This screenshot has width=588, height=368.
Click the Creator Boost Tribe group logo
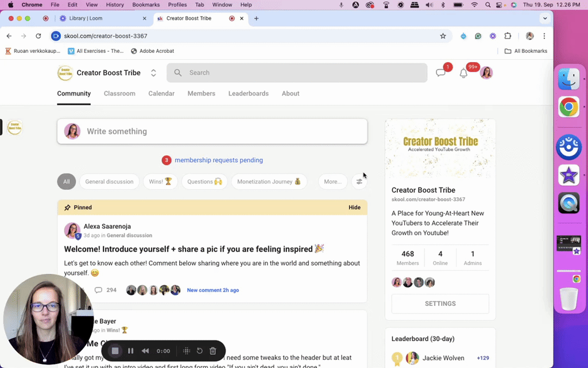[x=65, y=73]
